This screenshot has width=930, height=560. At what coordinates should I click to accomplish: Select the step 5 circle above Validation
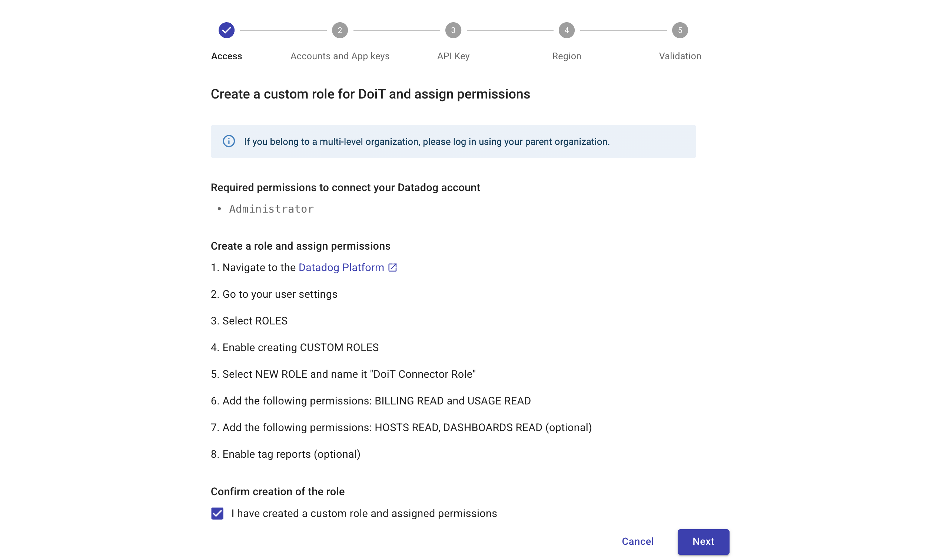tap(680, 30)
